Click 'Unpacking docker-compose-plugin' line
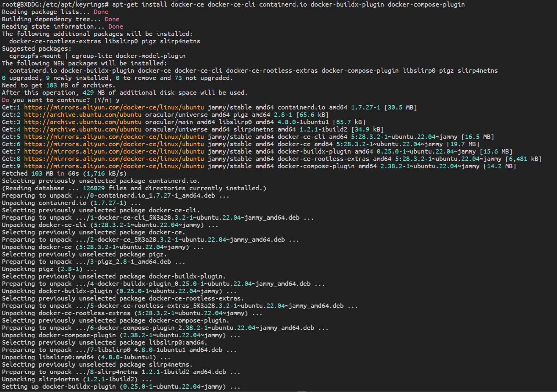The height and width of the screenshot is (392, 557). (x=121, y=335)
